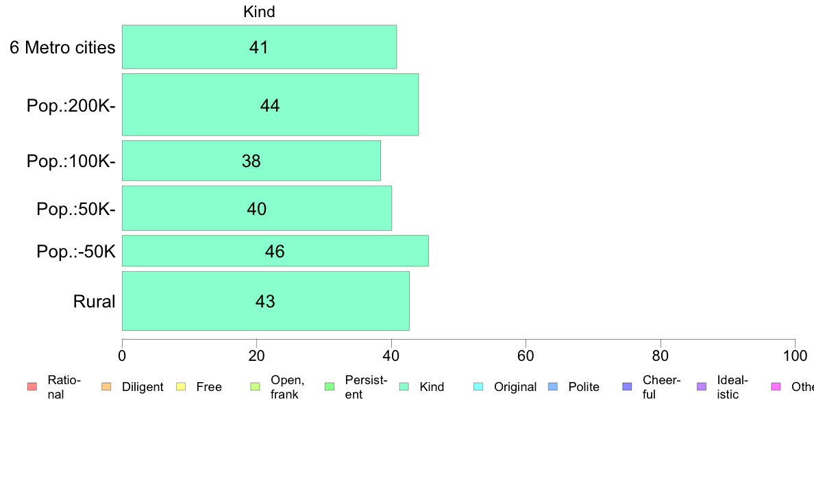Image resolution: width=814 pixels, height=504 pixels.
Task: Click the Rural axis label
Action: pyautogui.click(x=94, y=301)
